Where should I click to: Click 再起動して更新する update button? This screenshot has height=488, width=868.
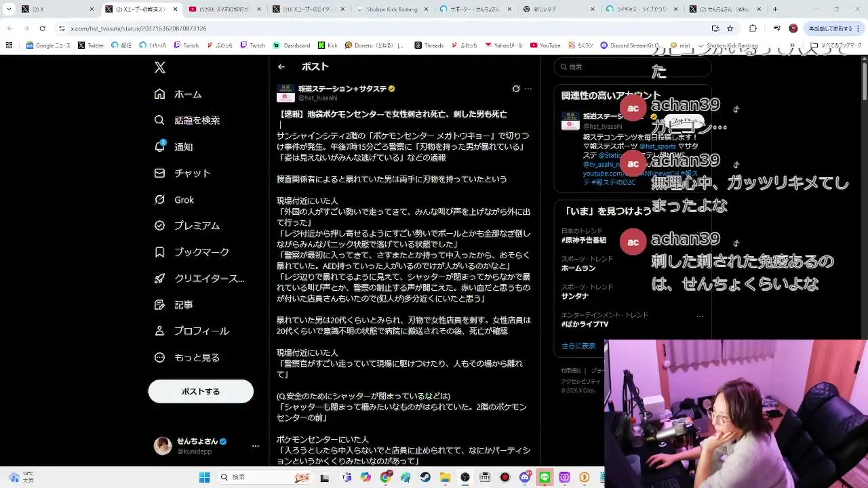(x=834, y=28)
